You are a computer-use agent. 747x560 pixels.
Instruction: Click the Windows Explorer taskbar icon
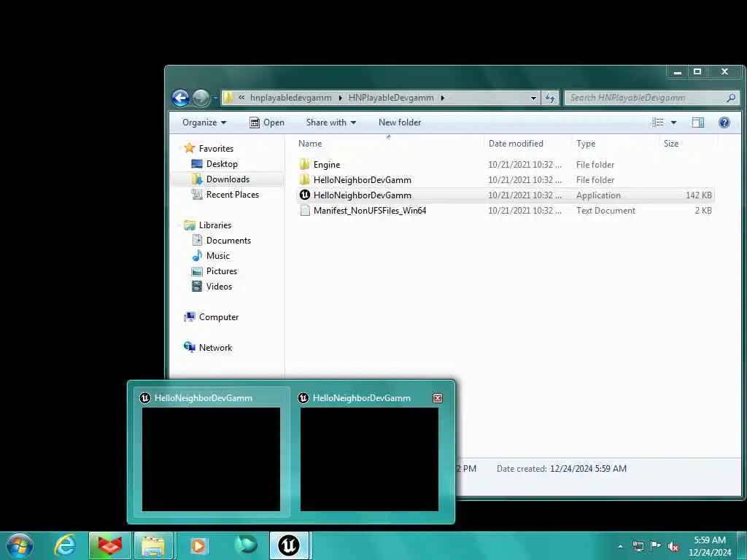point(153,545)
